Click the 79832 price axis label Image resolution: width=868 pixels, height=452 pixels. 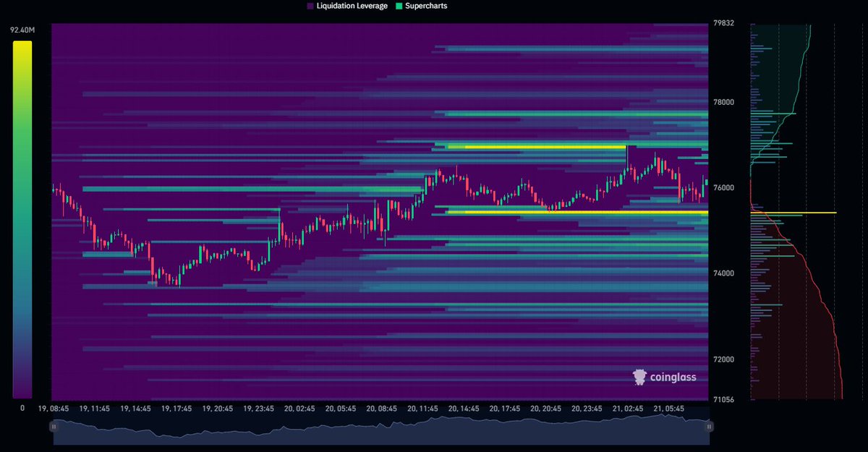725,23
